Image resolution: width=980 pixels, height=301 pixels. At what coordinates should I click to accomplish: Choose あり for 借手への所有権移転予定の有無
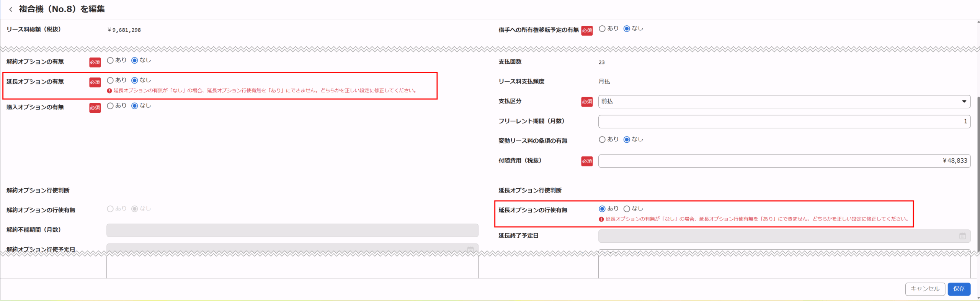602,29
